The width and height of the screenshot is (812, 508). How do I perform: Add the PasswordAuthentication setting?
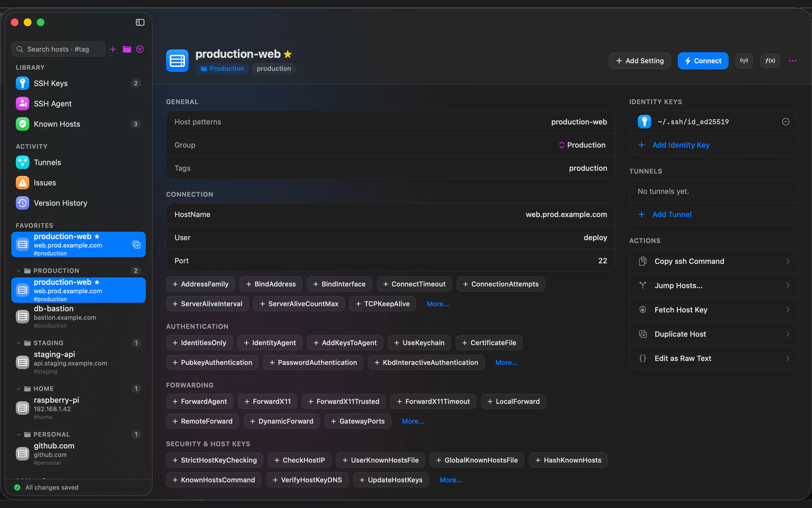click(x=313, y=363)
